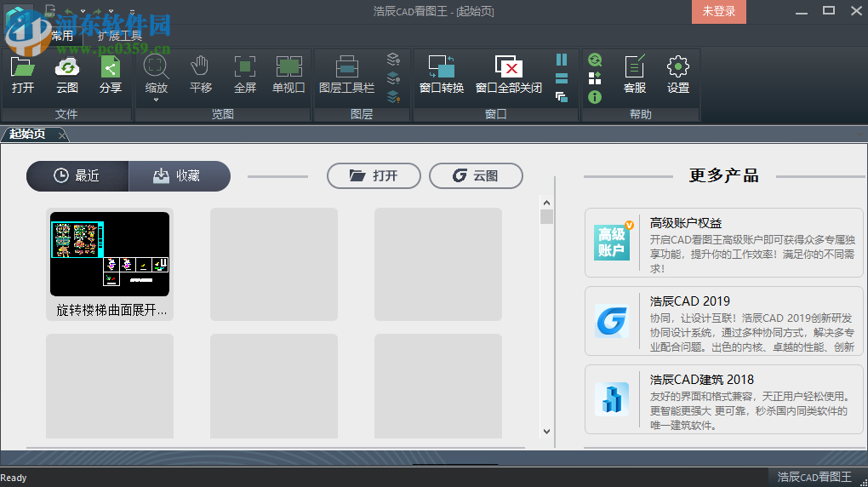Select the 缩放 zoom tool
The width and height of the screenshot is (868, 487).
point(156,74)
